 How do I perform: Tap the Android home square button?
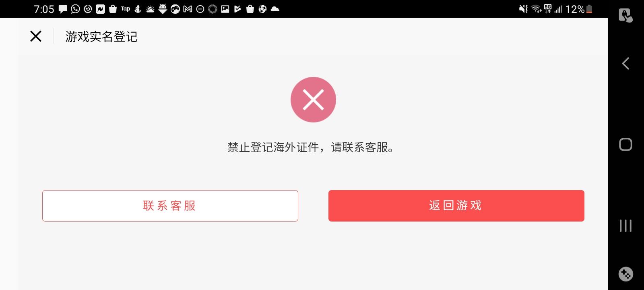tap(625, 144)
